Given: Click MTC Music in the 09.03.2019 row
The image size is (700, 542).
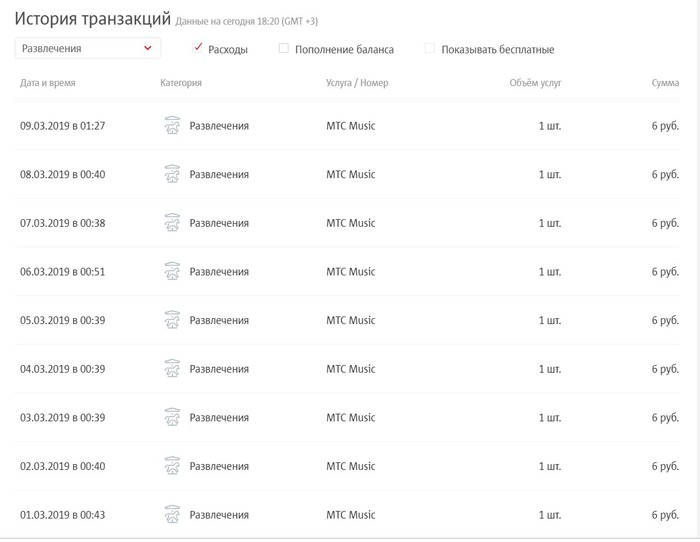Looking at the screenshot, I should point(351,126).
